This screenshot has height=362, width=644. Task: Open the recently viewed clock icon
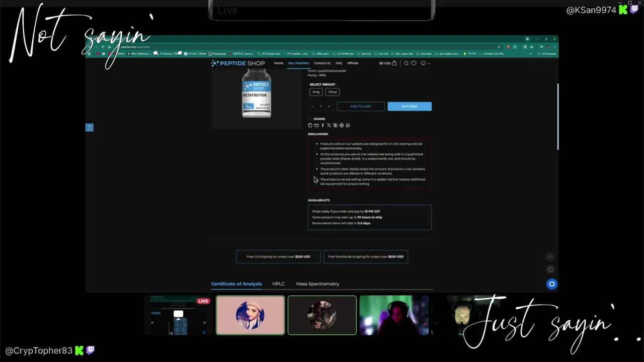550,269
